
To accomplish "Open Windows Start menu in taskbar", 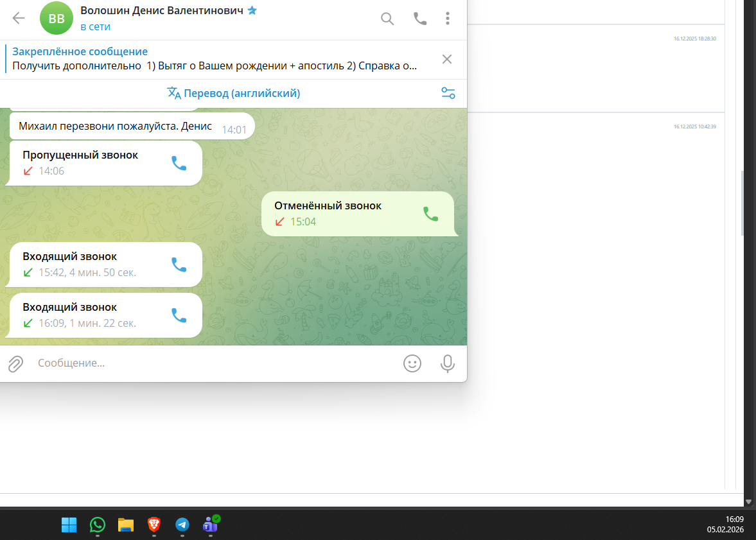I will (x=69, y=525).
